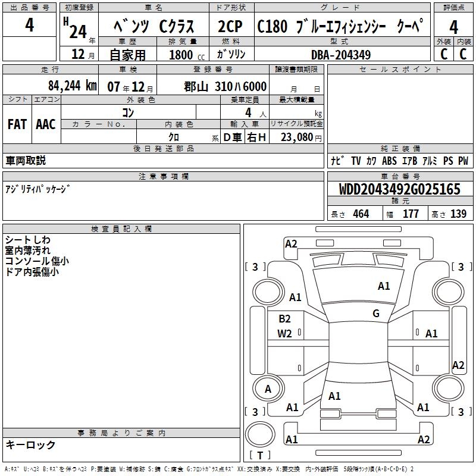Click car name ベンツ Cクラス
The height and width of the screenshot is (476, 476).
[x=154, y=26]
